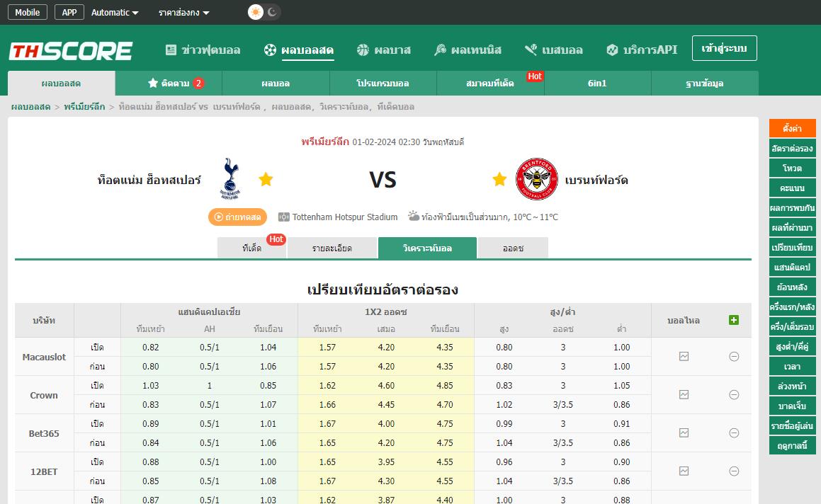Select the ฐานข้อมูล database tab
Image resolution: width=821 pixels, height=504 pixels.
click(705, 84)
